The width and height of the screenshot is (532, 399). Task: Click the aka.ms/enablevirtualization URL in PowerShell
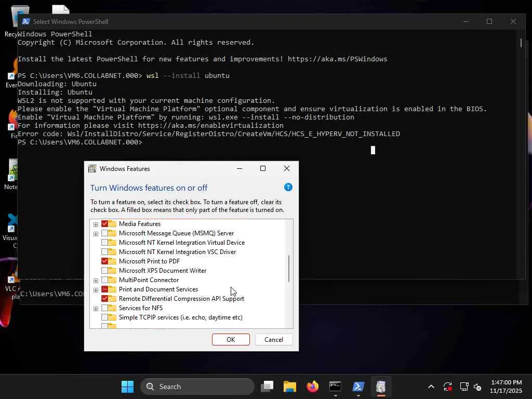pos(211,126)
